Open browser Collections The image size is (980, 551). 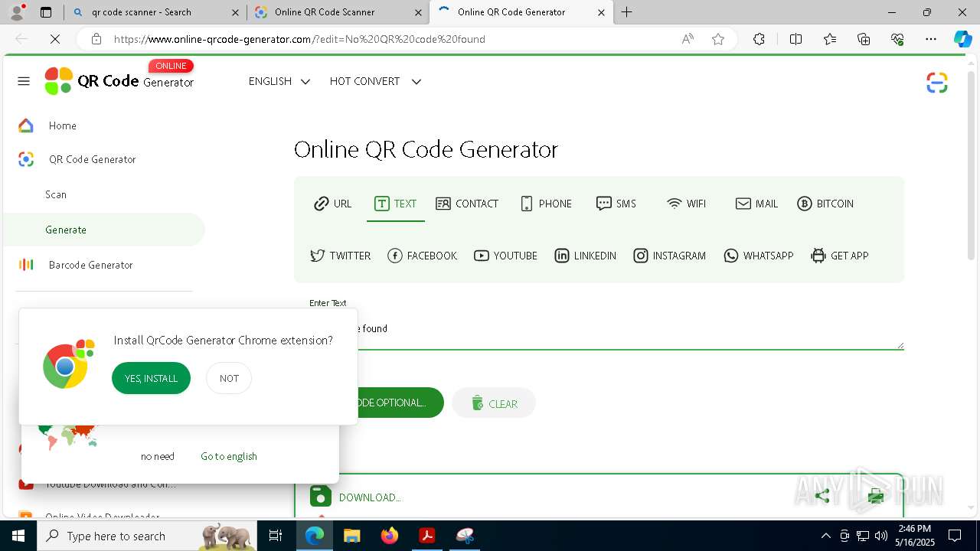[x=864, y=39]
